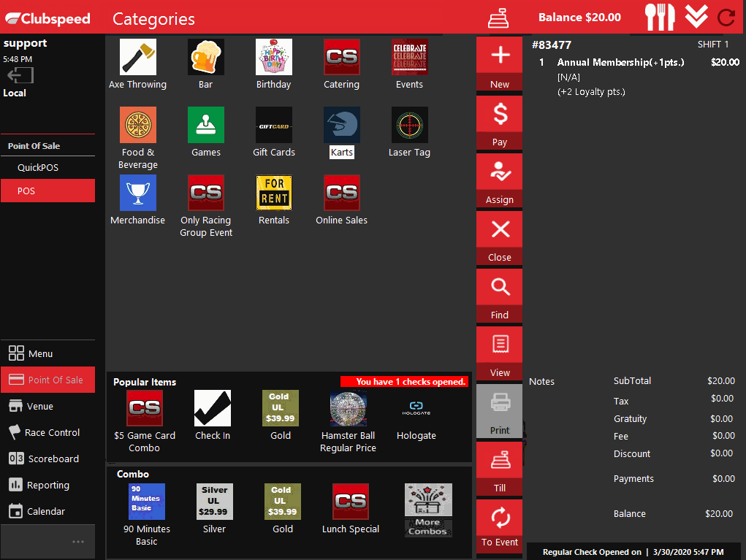Click the Notes field

(x=542, y=381)
